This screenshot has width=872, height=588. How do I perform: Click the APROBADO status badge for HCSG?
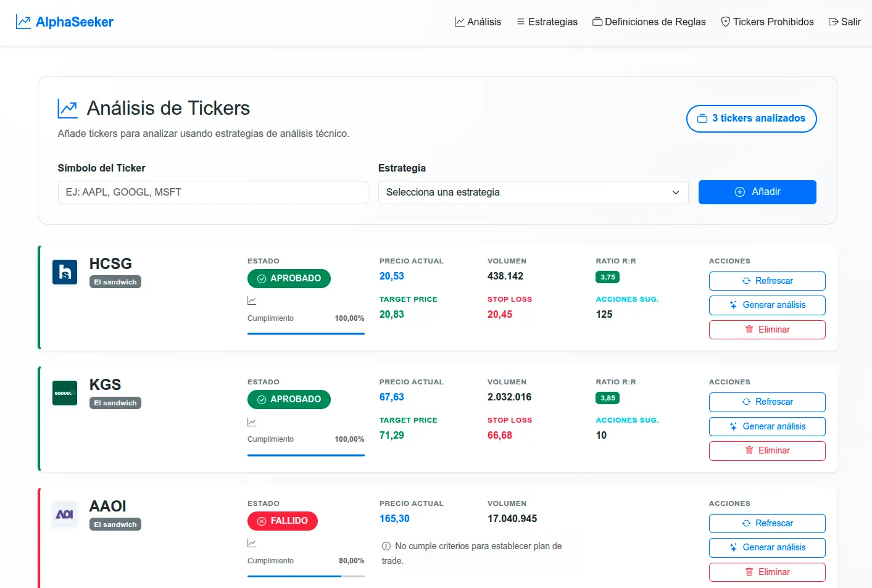(x=289, y=278)
